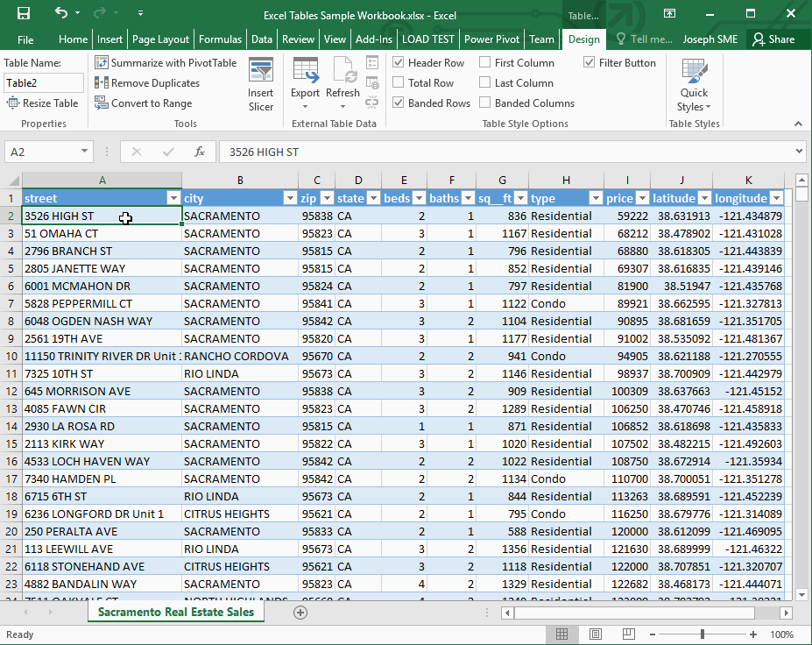The image size is (812, 645).
Task: Open the price column filter dropdown
Action: (641, 198)
